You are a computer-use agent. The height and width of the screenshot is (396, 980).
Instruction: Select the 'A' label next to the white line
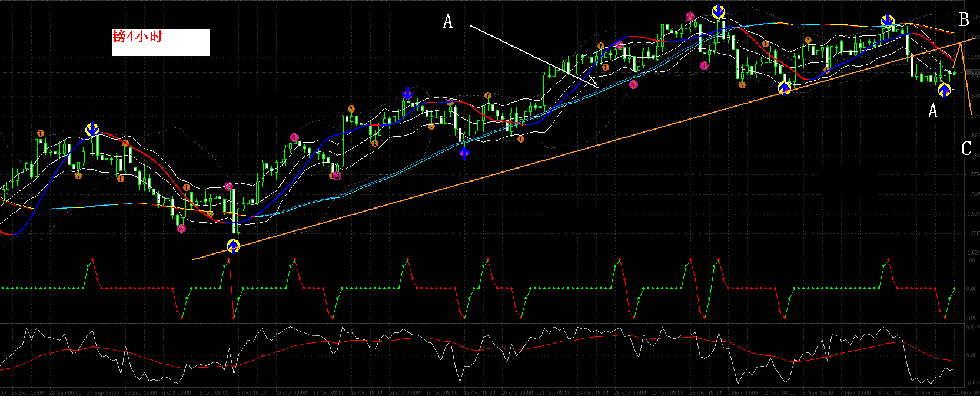[448, 22]
